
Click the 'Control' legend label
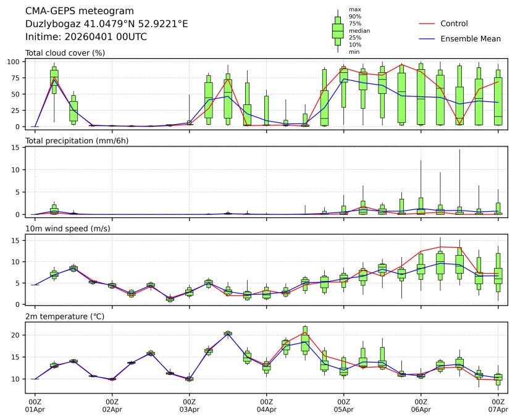[x=454, y=23]
